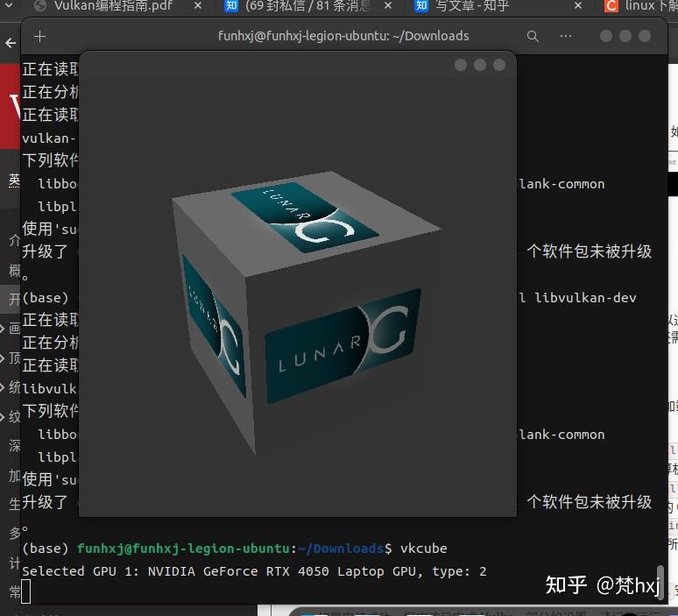Click the terminal cursor input line
The image size is (678, 616).
tap(26, 591)
